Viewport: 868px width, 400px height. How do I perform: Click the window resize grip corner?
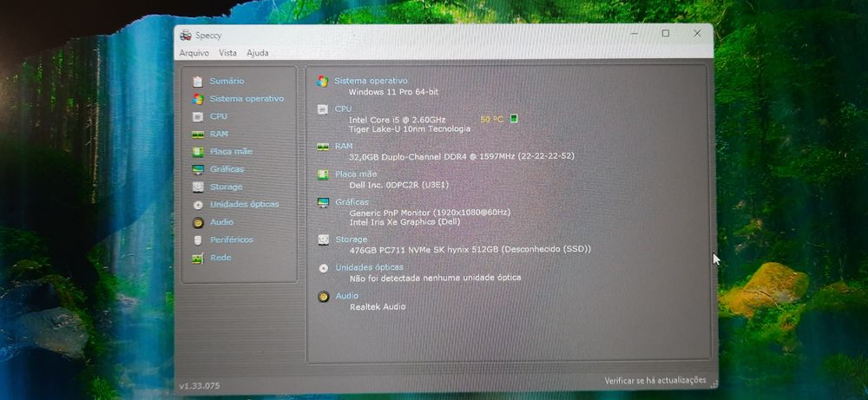713,383
